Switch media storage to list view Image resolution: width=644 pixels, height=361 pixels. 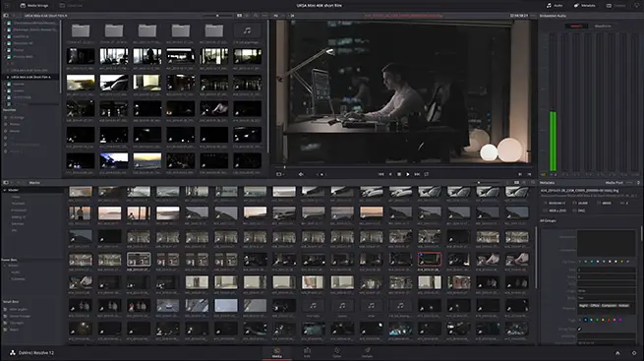247,16
